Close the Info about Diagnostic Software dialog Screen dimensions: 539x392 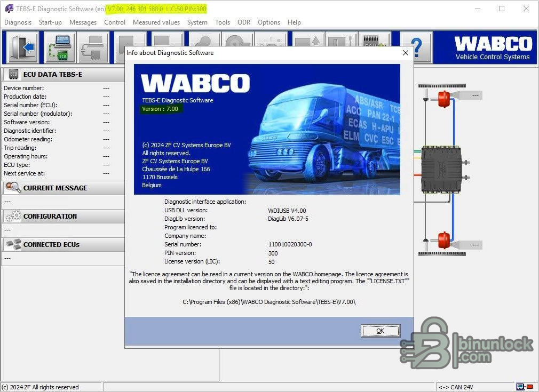coord(405,53)
